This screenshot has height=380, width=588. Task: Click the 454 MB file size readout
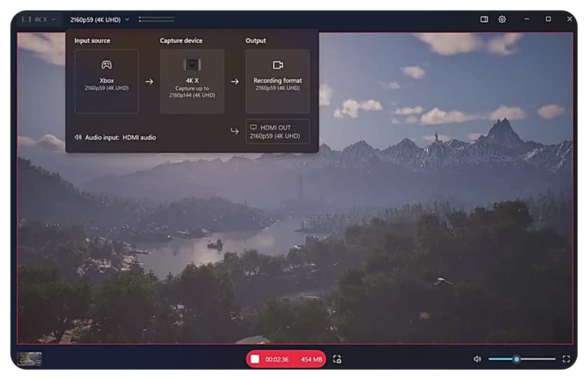click(x=311, y=360)
